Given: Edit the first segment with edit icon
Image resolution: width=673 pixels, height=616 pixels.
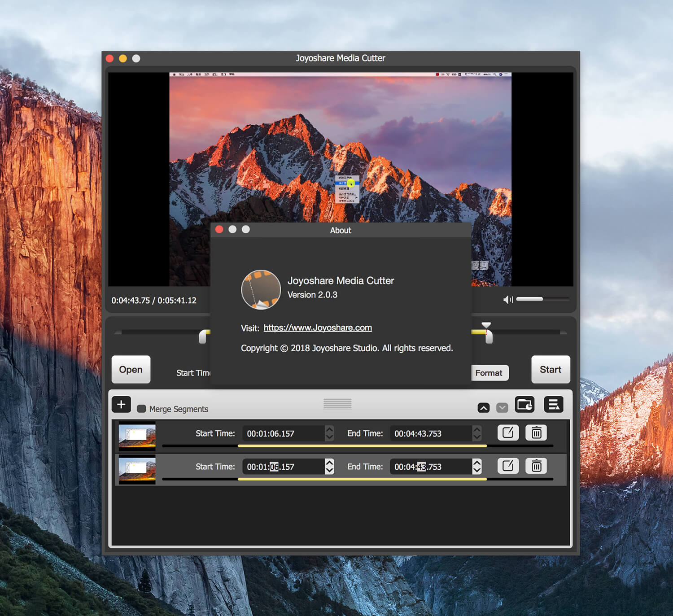Looking at the screenshot, I should coord(508,433).
